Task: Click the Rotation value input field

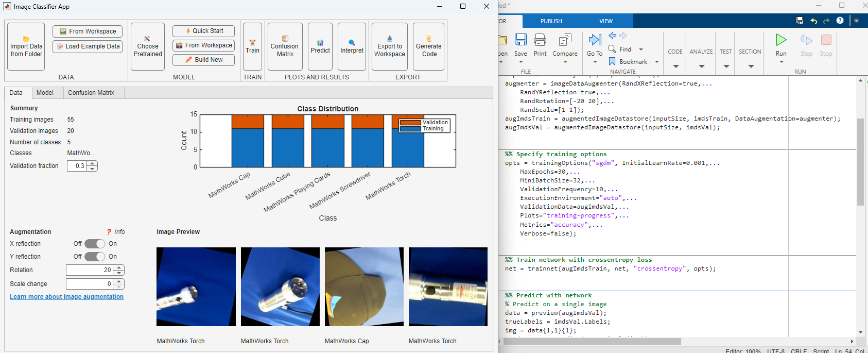Action: tap(90, 270)
